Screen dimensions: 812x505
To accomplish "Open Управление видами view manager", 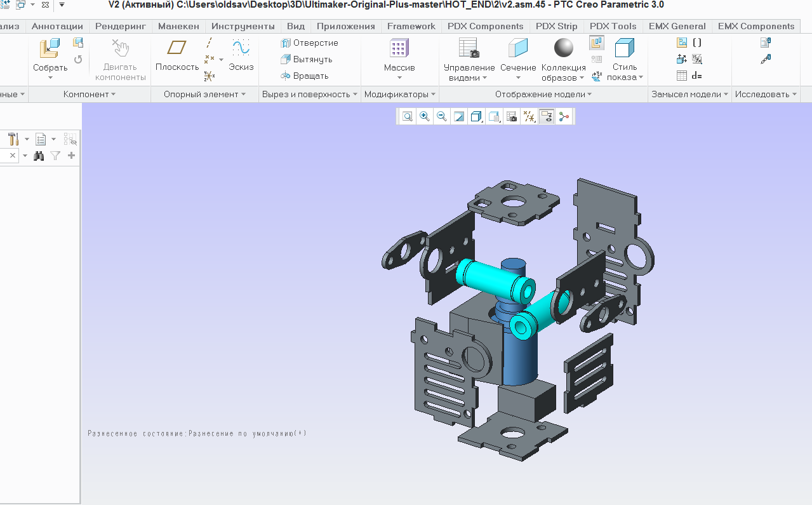I will pyautogui.click(x=469, y=48).
